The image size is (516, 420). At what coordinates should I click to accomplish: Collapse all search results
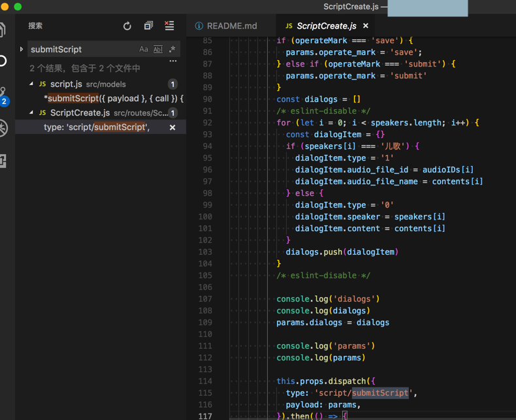(x=148, y=26)
